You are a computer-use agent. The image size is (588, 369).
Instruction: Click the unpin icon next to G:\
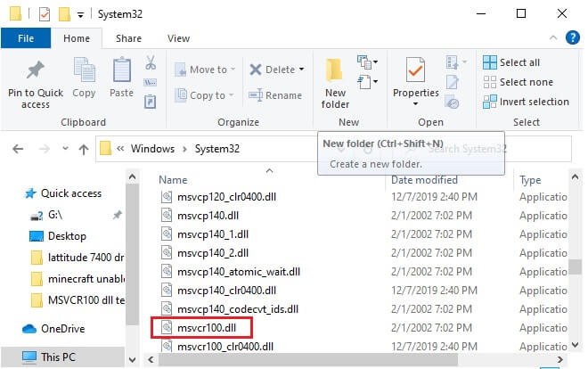click(x=118, y=215)
